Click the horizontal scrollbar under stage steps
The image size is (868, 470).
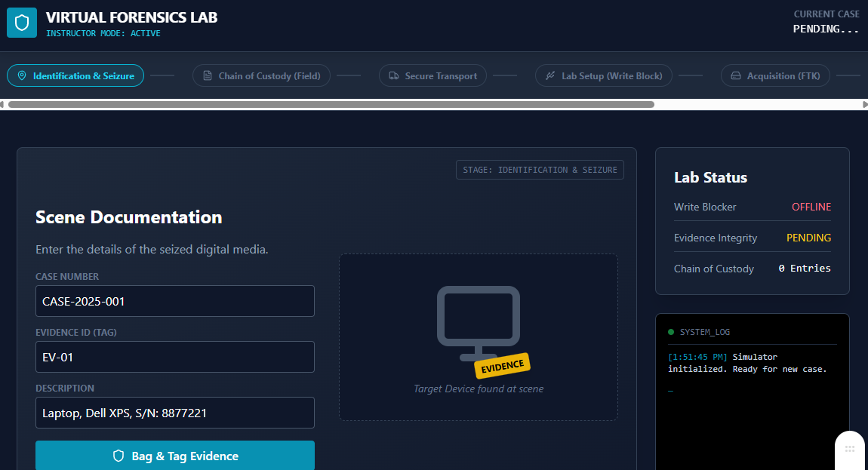pyautogui.click(x=331, y=104)
